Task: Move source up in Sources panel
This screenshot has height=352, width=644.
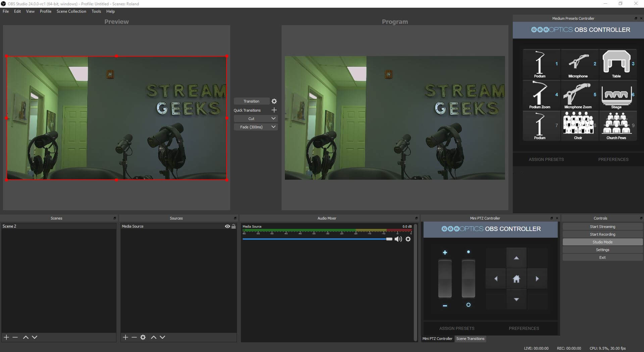Action: [154, 337]
